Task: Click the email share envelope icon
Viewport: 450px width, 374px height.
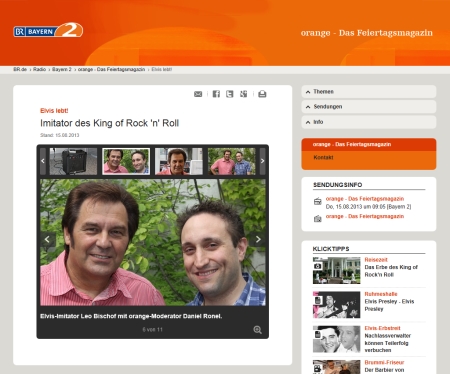Action: tap(198, 94)
